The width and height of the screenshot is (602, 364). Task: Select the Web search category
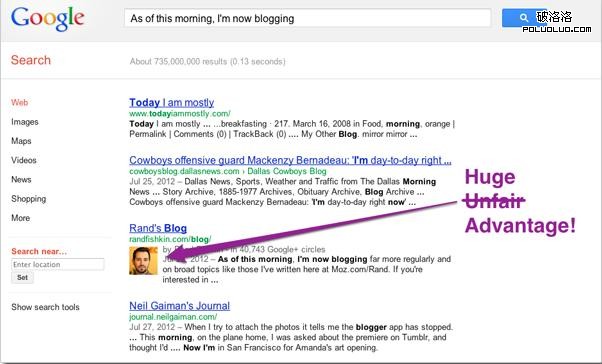[20, 103]
